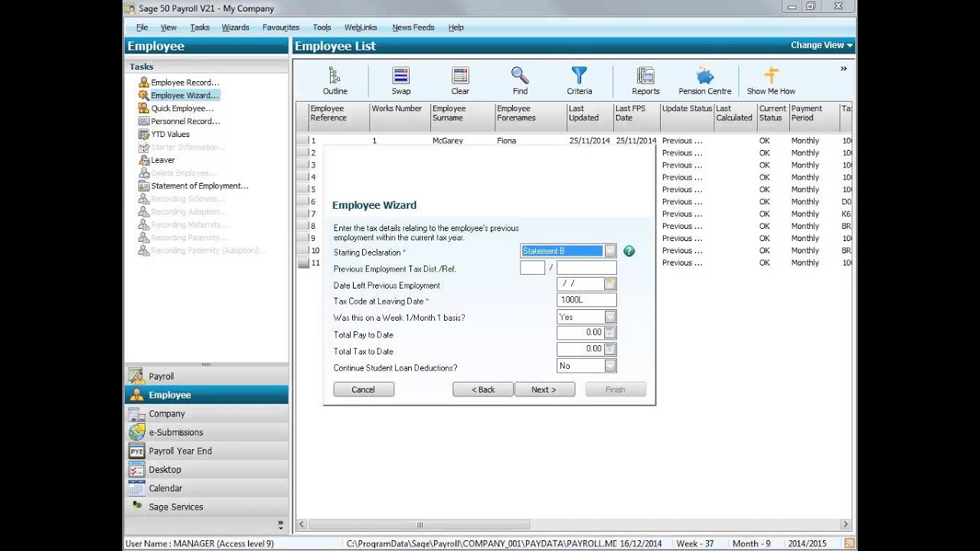Click the Total Pay to Date field
This screenshot has width=980, height=551.
580,333
